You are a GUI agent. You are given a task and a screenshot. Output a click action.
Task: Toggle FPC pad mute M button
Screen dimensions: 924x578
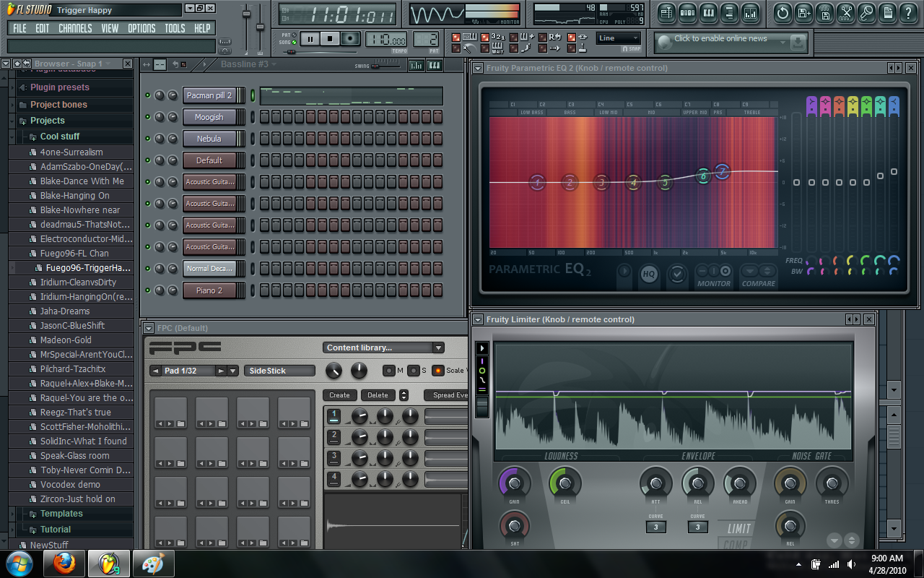click(x=389, y=371)
